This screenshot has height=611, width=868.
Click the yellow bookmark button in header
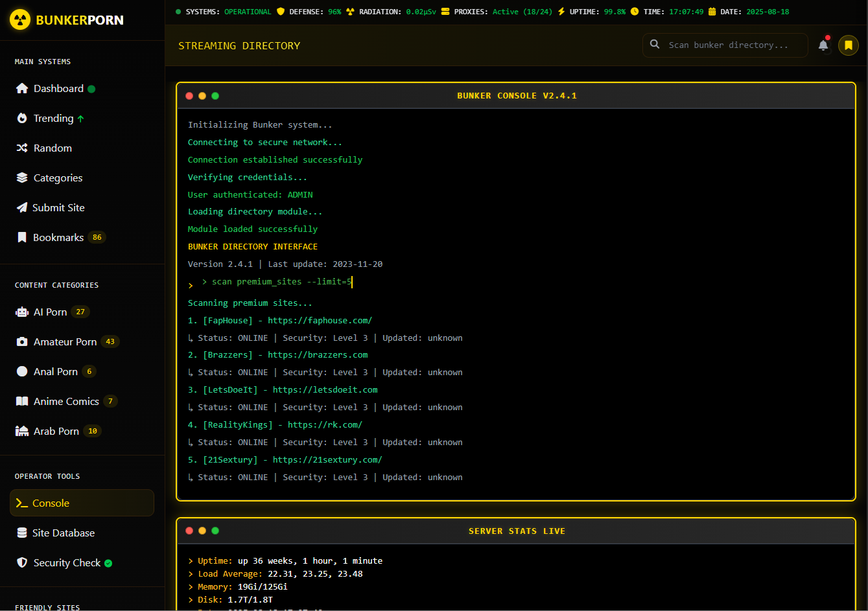pos(849,45)
